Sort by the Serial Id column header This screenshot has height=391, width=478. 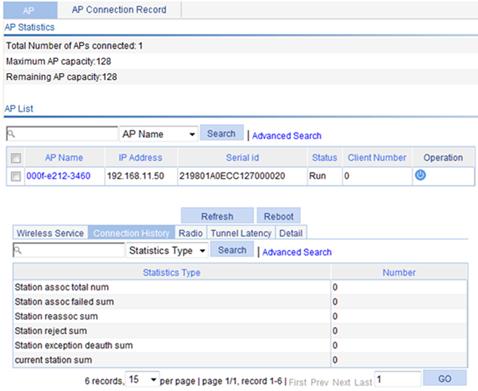[x=242, y=158]
